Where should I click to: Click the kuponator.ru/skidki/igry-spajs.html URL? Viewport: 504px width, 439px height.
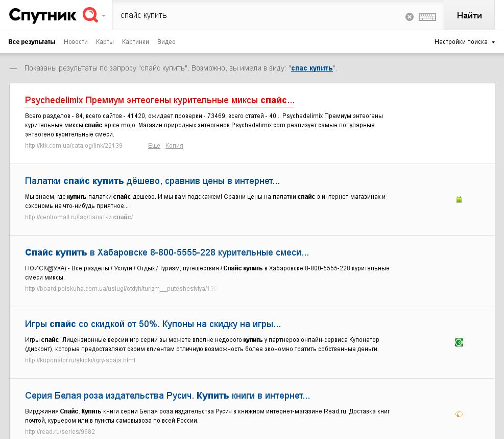(80, 360)
